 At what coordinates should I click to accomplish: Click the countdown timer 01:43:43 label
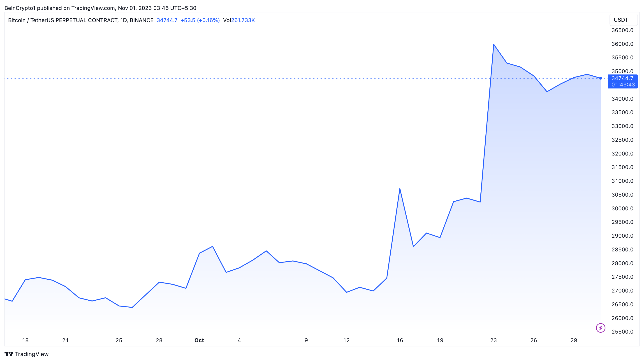623,85
